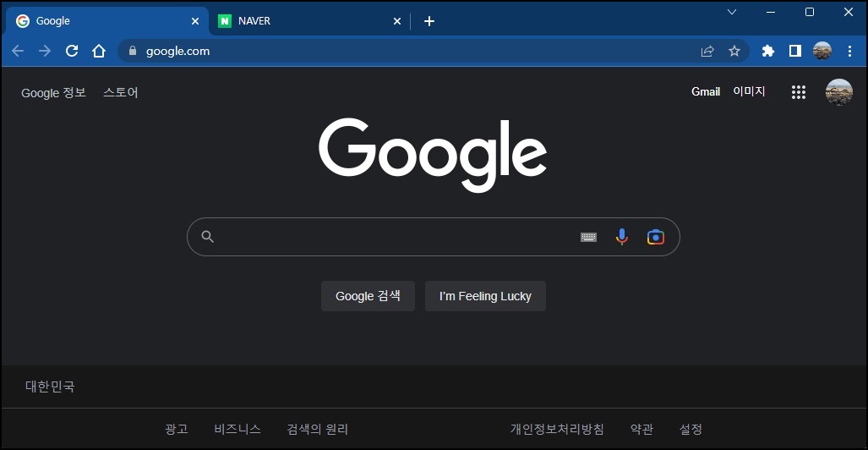Click the Google 검색 button
Viewport: 868px width, 450px height.
(368, 296)
